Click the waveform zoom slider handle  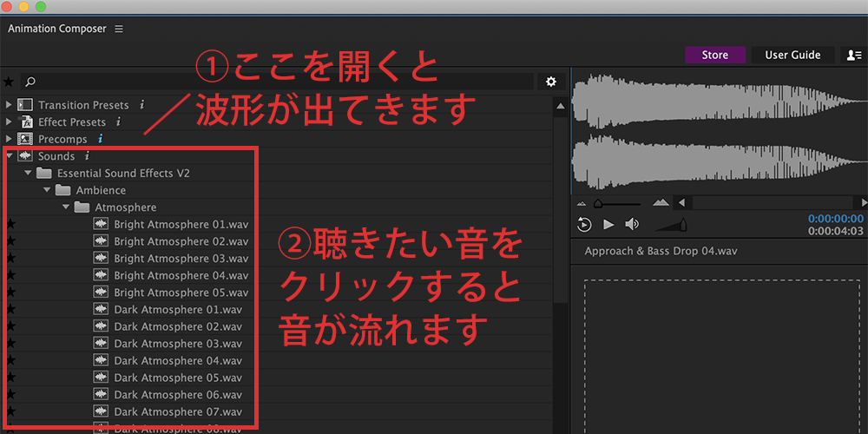point(598,204)
